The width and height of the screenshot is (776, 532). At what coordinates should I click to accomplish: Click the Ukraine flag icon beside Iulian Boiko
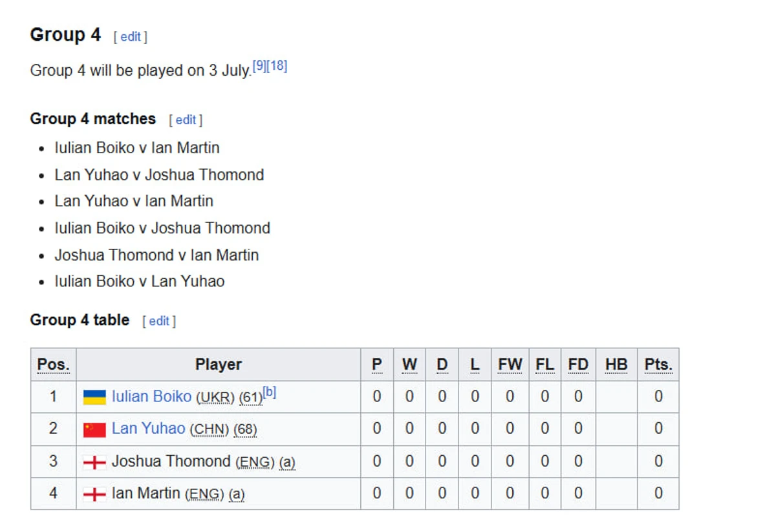pyautogui.click(x=94, y=398)
